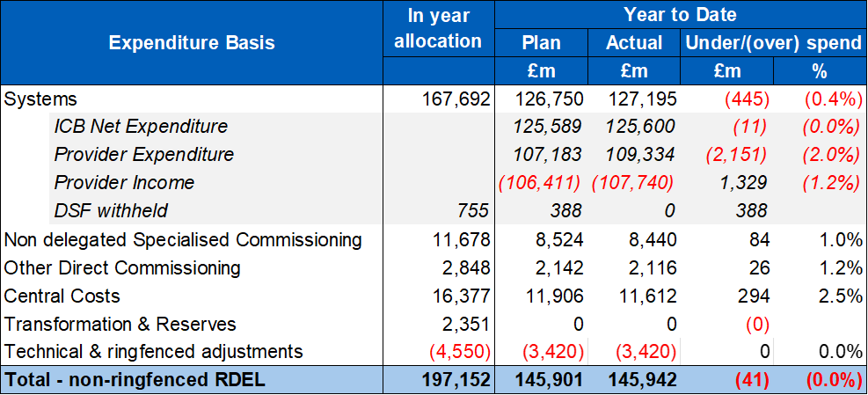
Task: Click Provider Expenditure actual value 109,334
Action: [641, 155]
